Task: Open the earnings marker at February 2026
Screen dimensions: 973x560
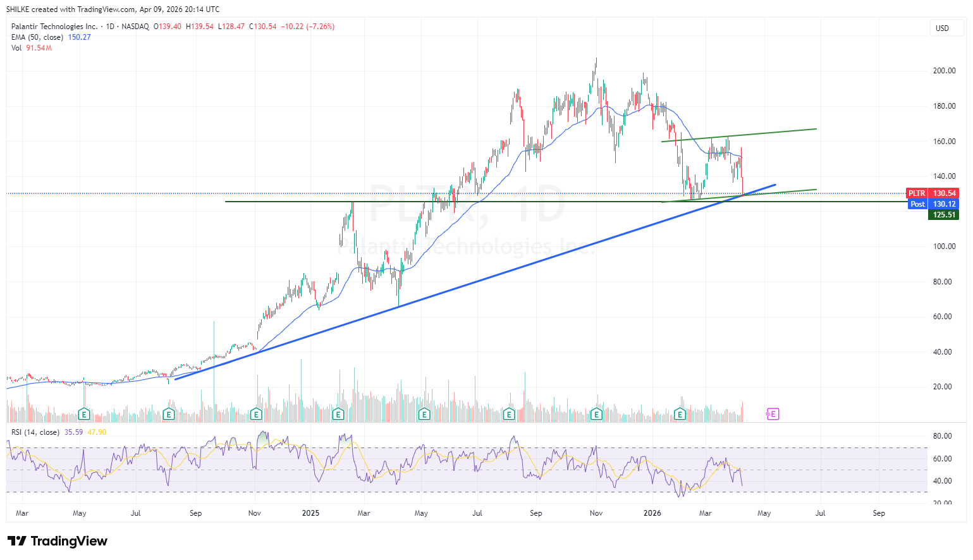Action: click(680, 415)
